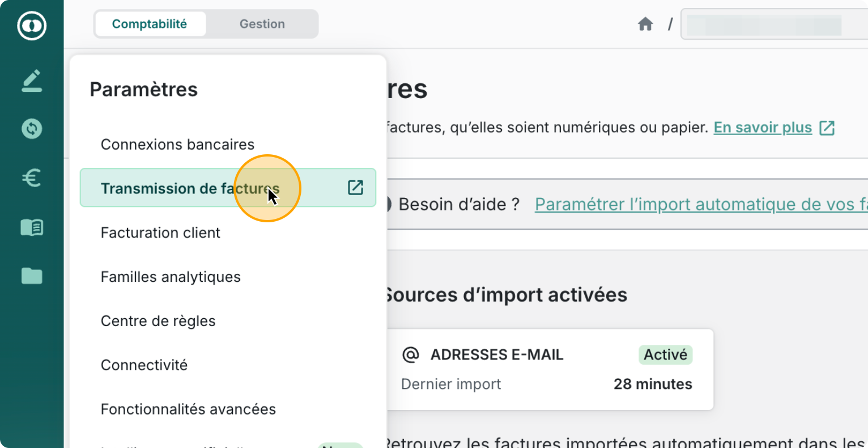Click the app logo in sidebar
868x448 pixels.
point(32,26)
